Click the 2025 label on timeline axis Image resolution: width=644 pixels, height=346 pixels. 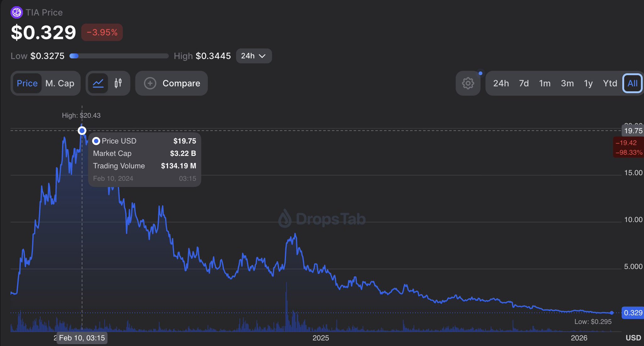tap(320, 338)
